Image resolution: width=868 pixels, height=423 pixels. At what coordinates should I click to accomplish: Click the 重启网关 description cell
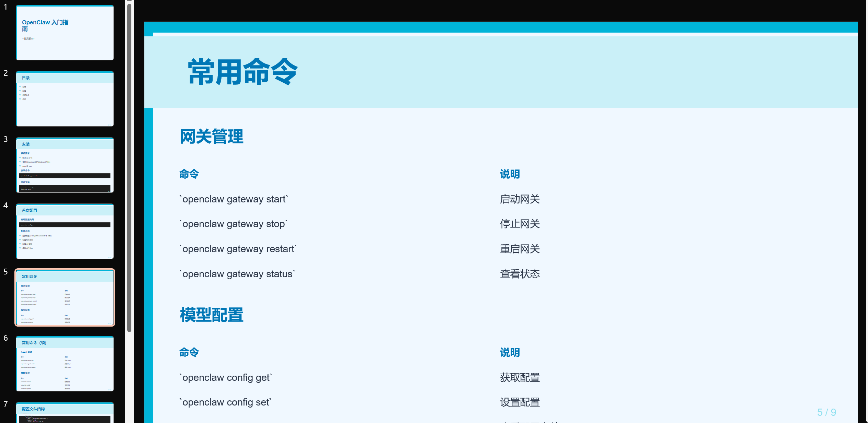(520, 249)
